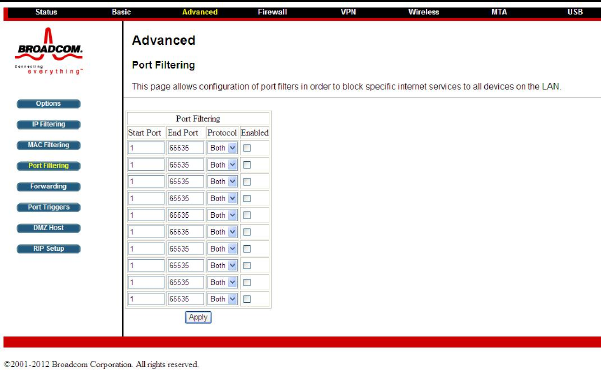Click the 'Protocol' column header
601x377 pixels.
[x=222, y=133]
